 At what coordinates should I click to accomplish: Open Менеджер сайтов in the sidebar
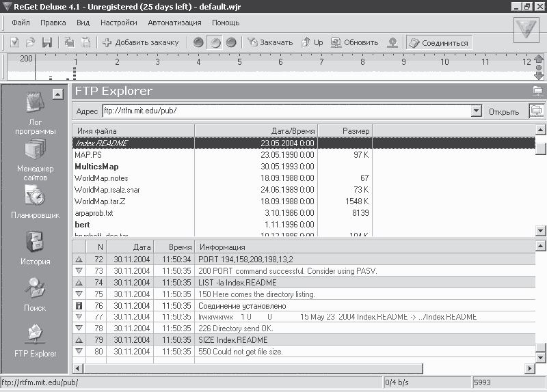[x=35, y=150]
